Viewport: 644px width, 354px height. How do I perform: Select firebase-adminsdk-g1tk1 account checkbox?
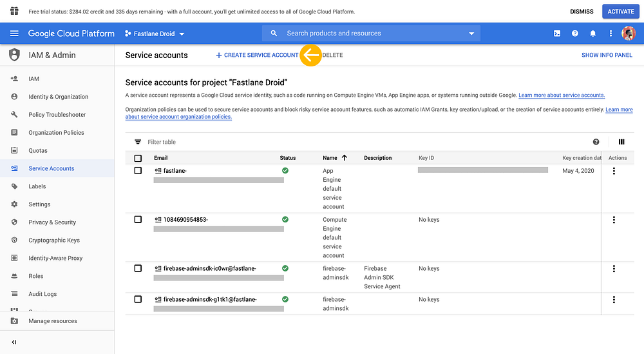pos(138,299)
